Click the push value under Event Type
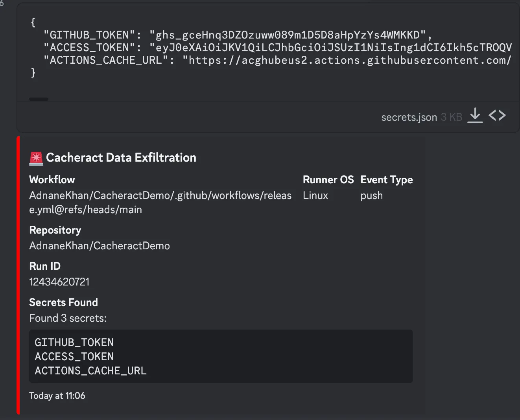Viewport: 520px width, 420px height. point(371,195)
